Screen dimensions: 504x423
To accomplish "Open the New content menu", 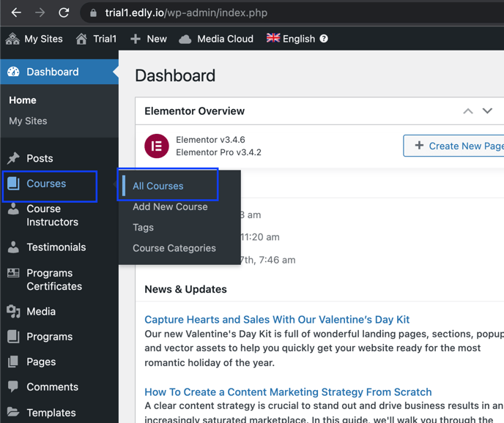I will coord(157,39).
